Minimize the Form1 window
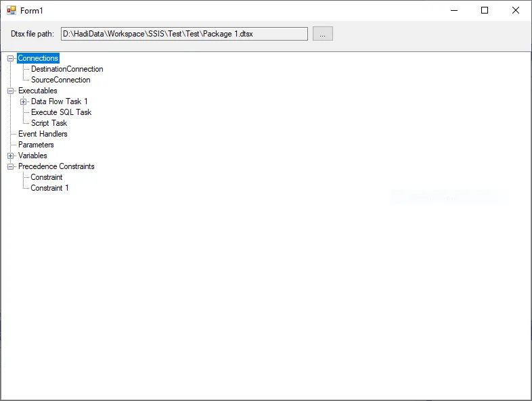 click(x=454, y=11)
